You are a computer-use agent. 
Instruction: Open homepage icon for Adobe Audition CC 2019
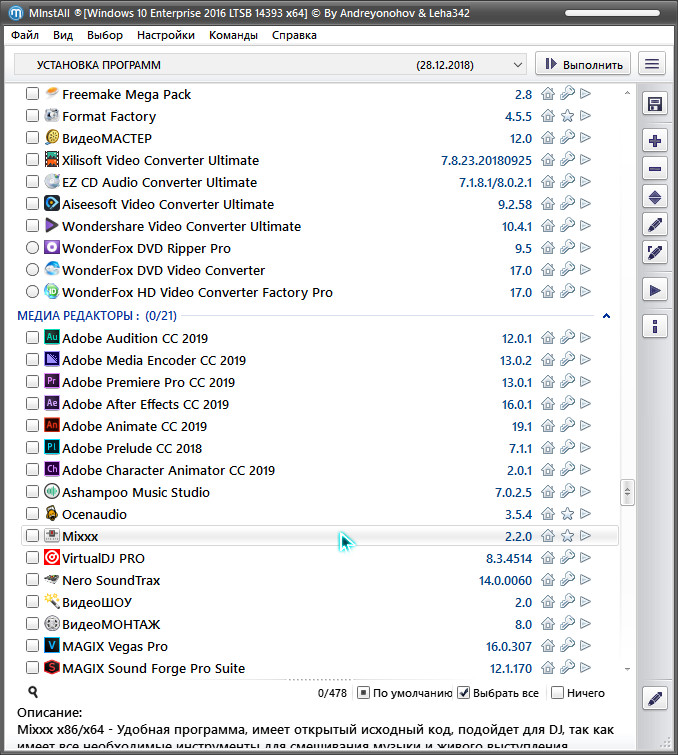[548, 338]
